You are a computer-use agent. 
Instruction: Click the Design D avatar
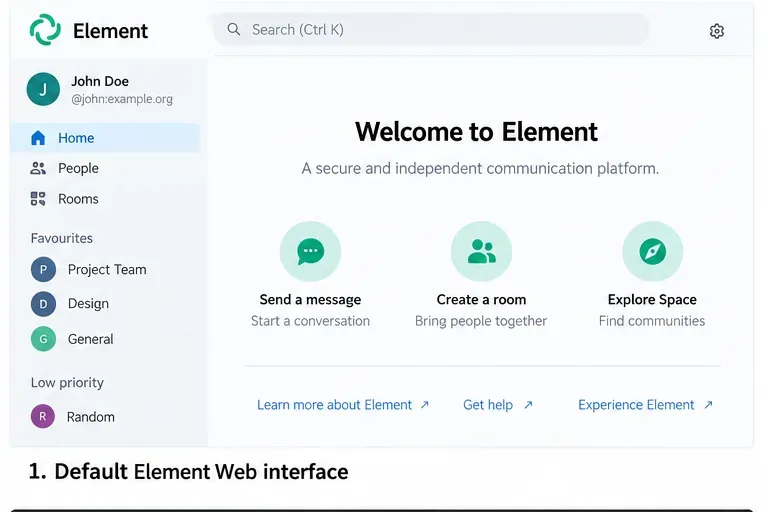click(43, 304)
